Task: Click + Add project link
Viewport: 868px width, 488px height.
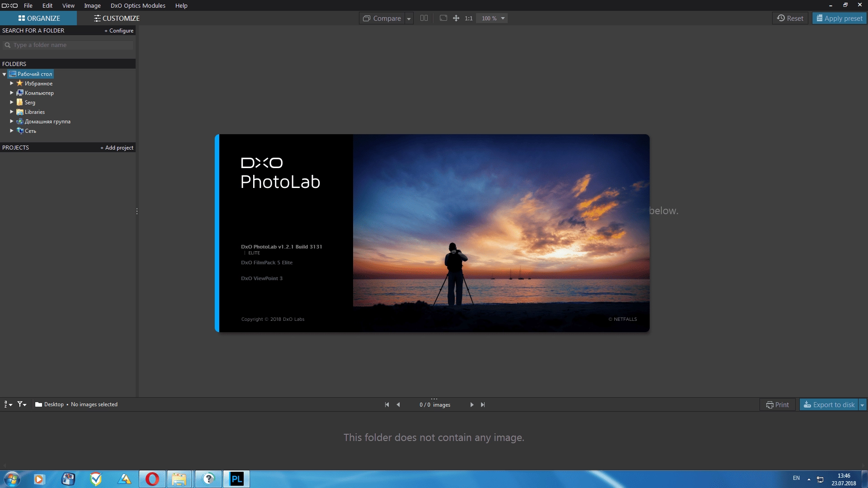Action: (x=117, y=148)
